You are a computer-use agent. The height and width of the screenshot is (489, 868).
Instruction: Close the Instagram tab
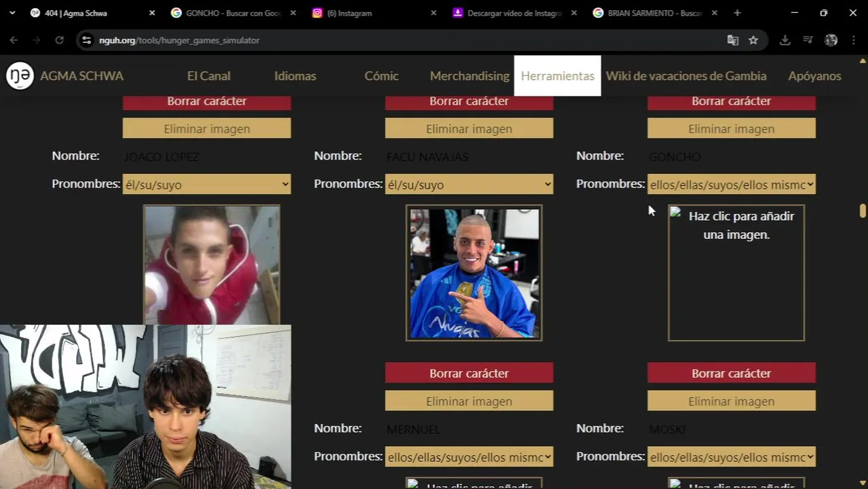(x=433, y=13)
